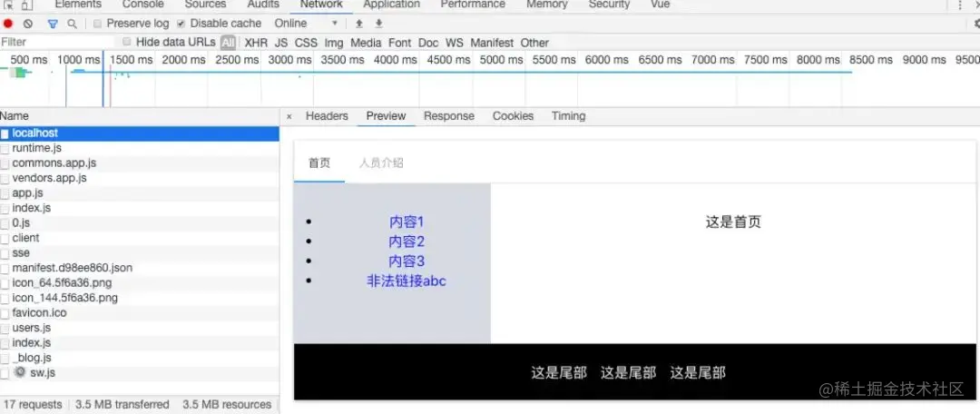Open the Vue devtools tab

click(x=660, y=5)
